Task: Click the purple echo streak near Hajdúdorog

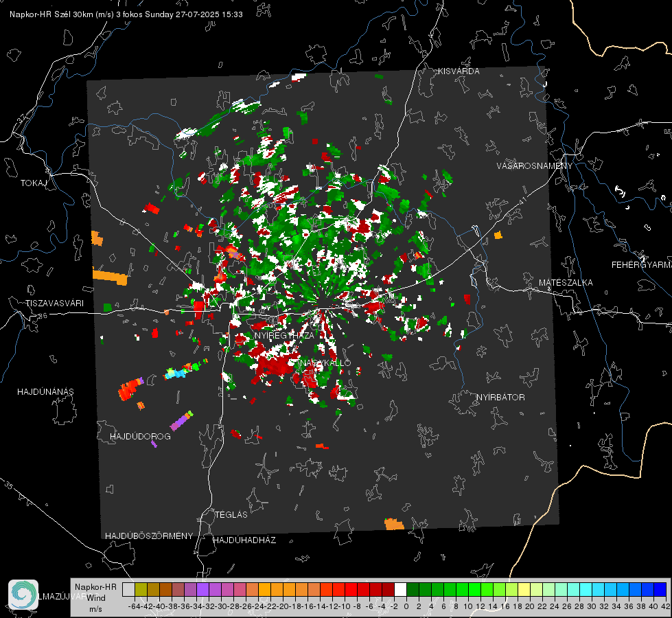Action: (x=182, y=421)
